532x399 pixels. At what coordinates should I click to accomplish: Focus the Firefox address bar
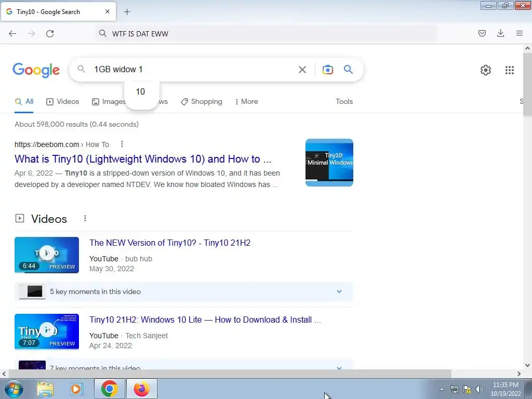(x=267, y=34)
